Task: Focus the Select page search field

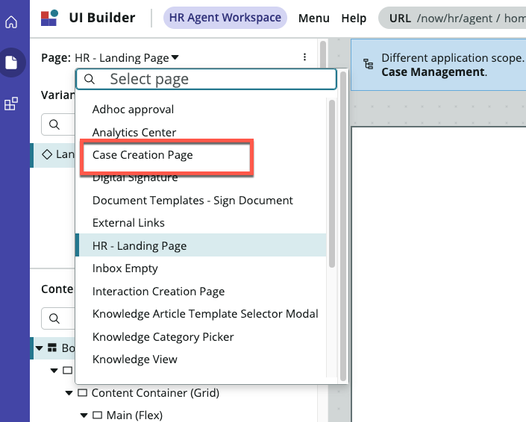Action: tap(206, 79)
